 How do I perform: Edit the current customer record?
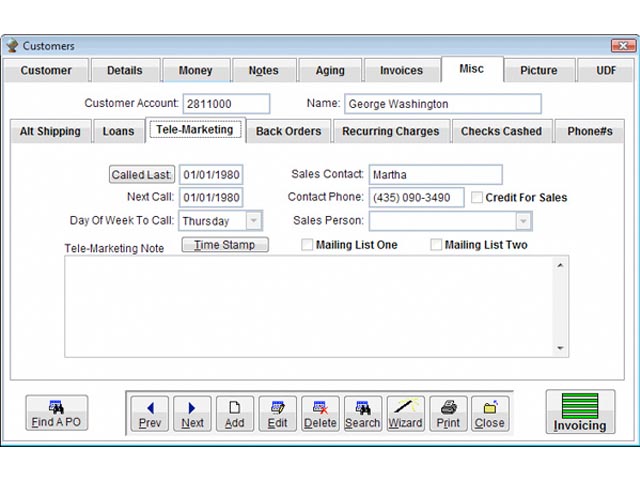[x=278, y=413]
